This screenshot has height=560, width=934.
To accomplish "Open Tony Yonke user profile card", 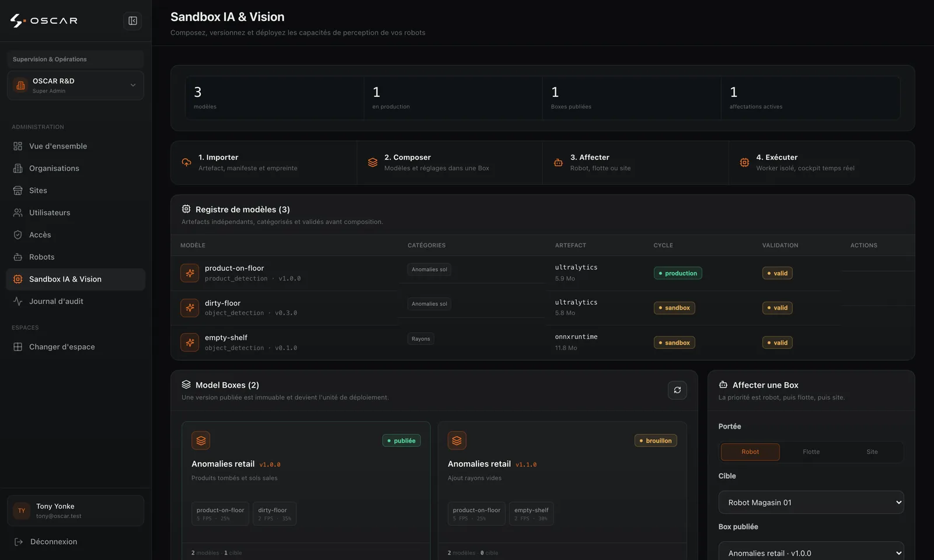I will tap(75, 511).
